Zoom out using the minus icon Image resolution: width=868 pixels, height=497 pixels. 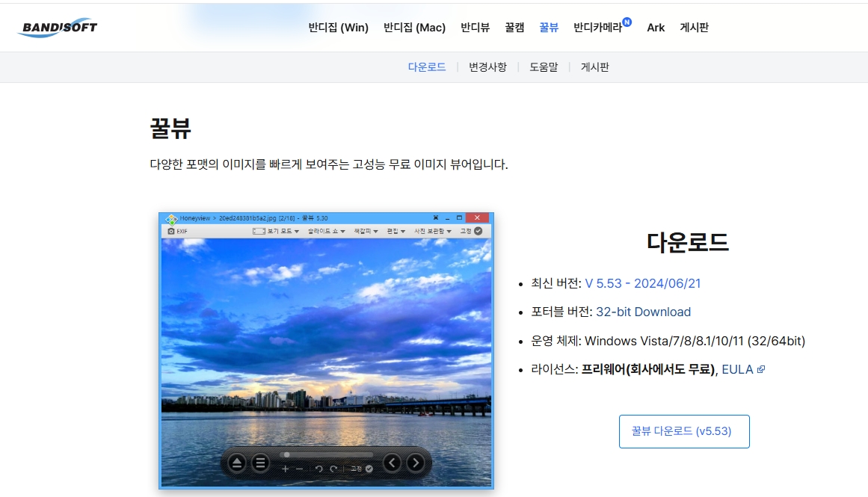[x=299, y=469]
